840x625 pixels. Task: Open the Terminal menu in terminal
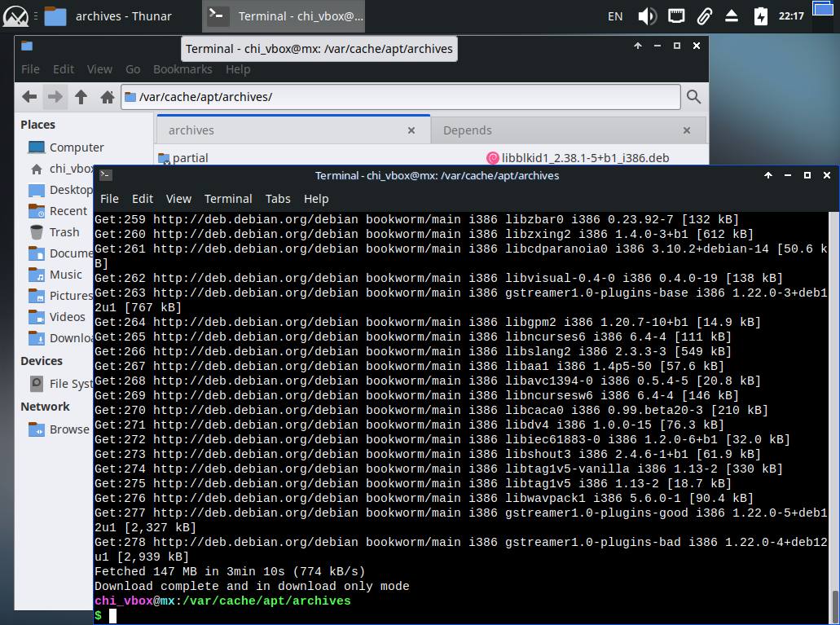[228, 199]
